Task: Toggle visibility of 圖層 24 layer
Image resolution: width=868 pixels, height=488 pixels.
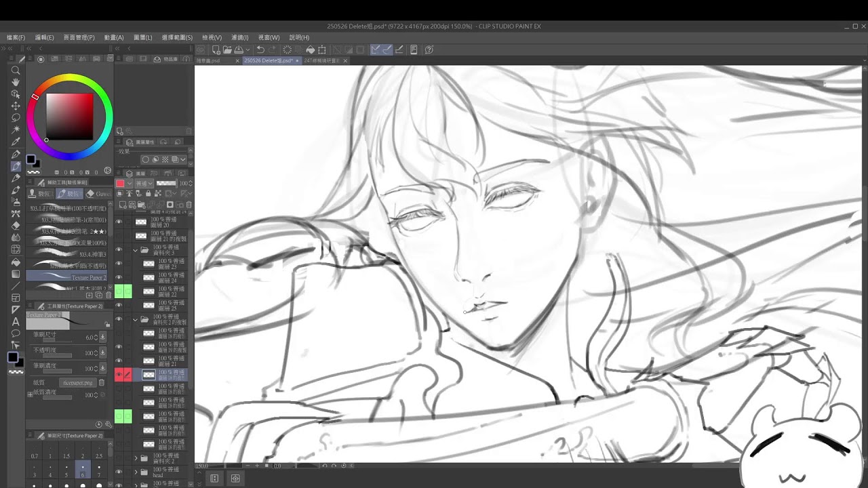Action: point(119,277)
